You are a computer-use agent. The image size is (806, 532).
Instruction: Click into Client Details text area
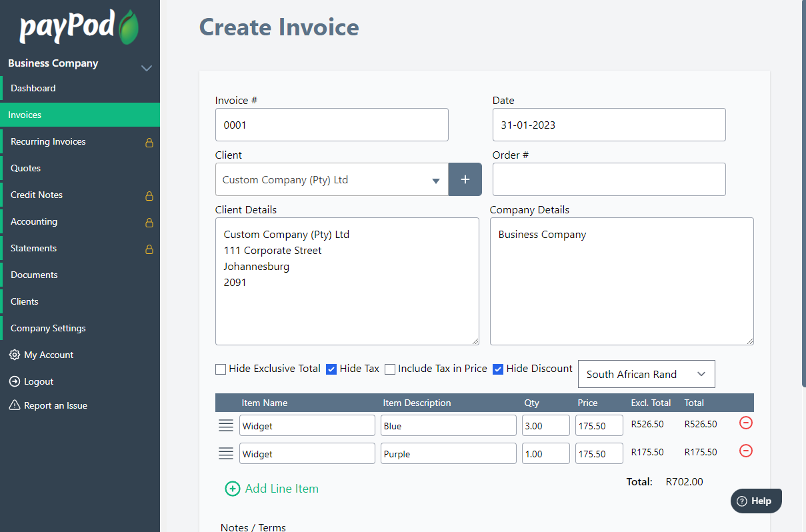(347, 281)
